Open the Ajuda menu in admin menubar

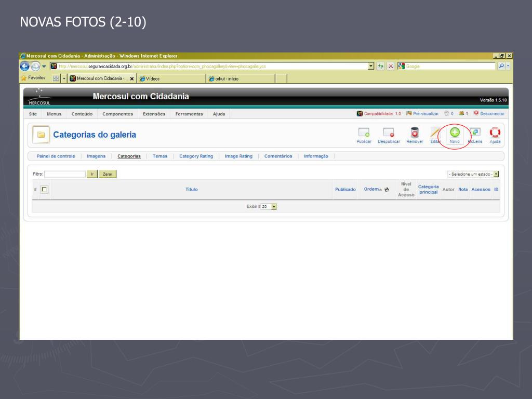click(x=219, y=114)
